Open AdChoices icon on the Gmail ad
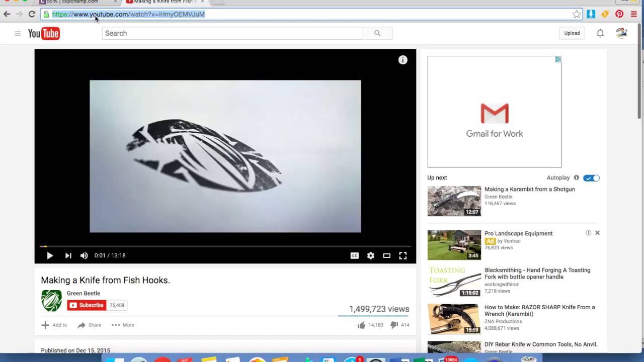Viewport: 644px width, 362px height. click(558, 59)
